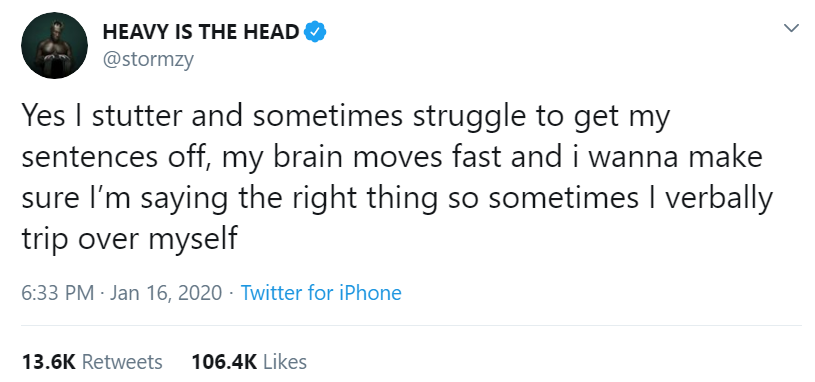Select the Jan 16, 2020 date

pos(166,293)
